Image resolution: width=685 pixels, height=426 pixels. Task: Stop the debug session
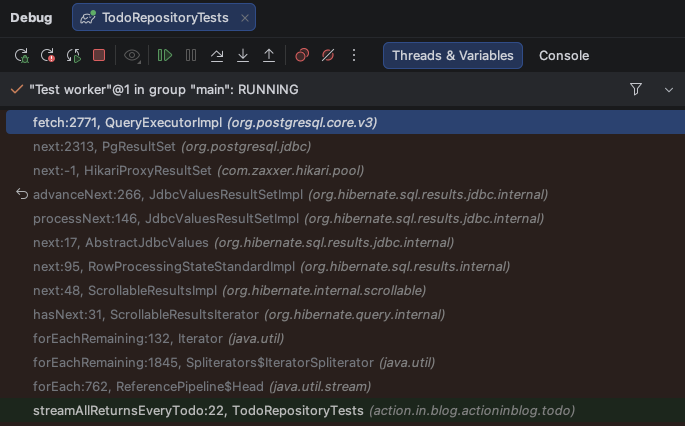click(99, 55)
